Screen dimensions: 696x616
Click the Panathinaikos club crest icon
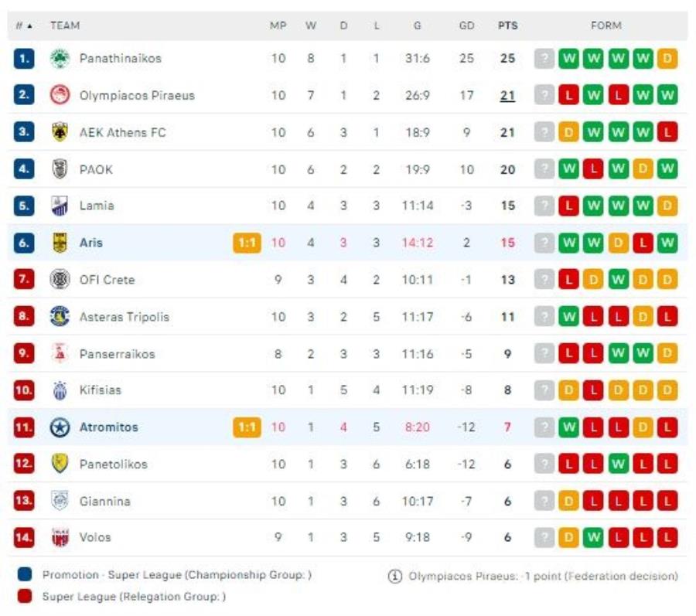60,59
